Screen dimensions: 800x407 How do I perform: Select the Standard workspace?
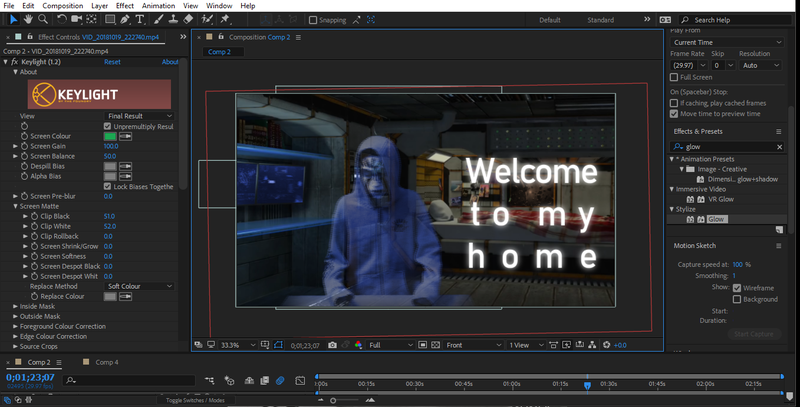[x=601, y=20]
